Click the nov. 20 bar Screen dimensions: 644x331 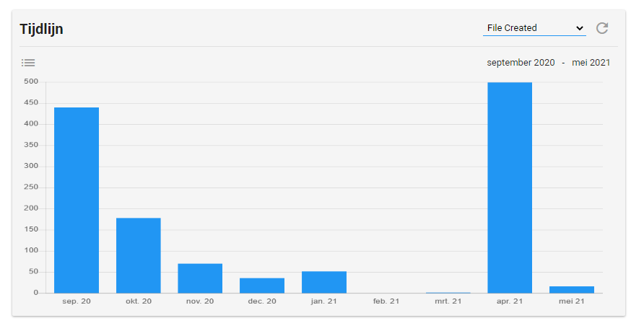click(200, 278)
